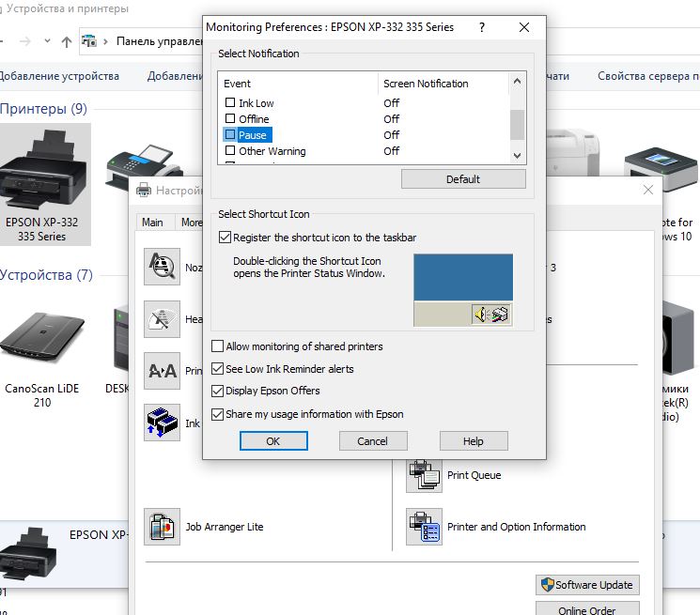
Task: Disable Display Epson Offers
Action: (217, 391)
